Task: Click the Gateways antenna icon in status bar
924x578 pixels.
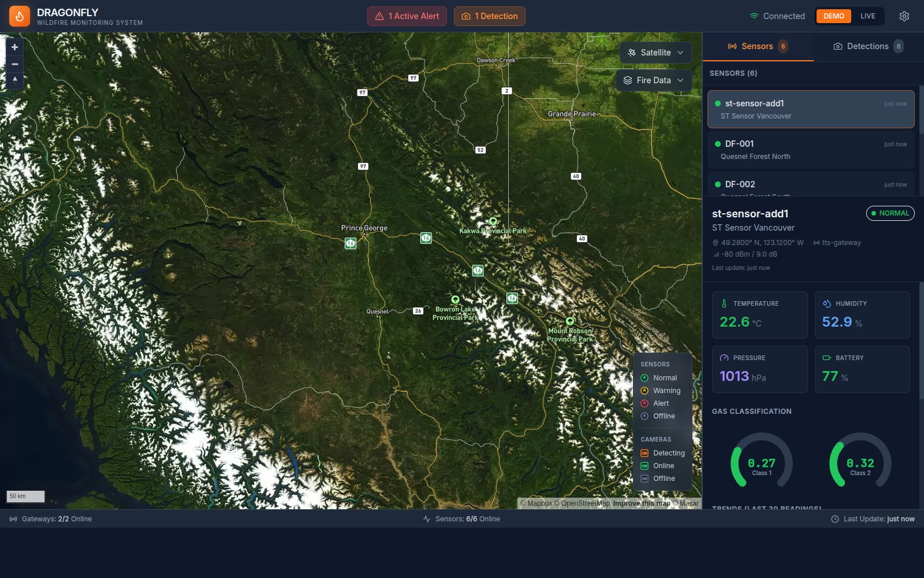Action: tap(13, 519)
